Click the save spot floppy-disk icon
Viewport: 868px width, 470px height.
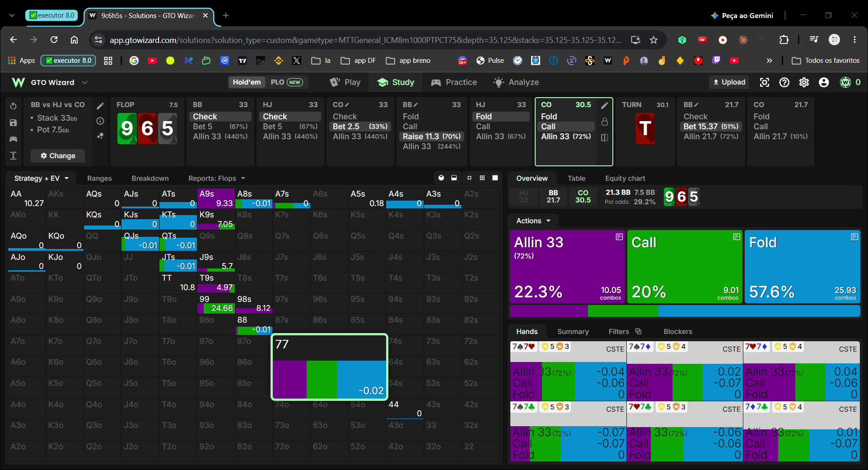tap(13, 122)
